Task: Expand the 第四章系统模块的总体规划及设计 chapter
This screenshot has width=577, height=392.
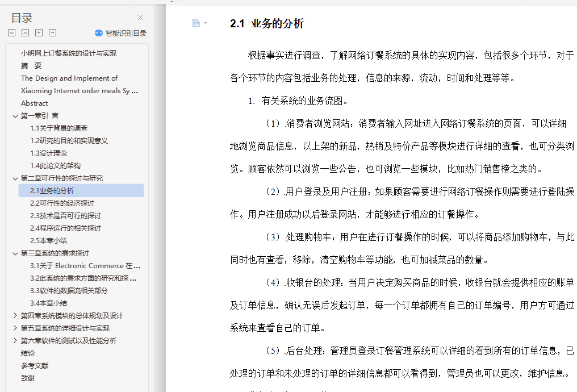Action: tap(15, 315)
